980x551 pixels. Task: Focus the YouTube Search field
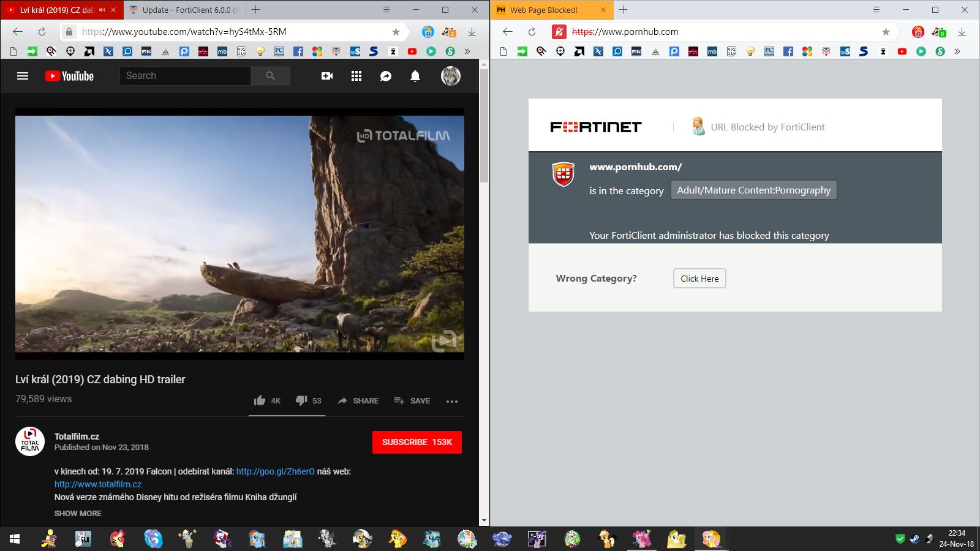click(185, 76)
